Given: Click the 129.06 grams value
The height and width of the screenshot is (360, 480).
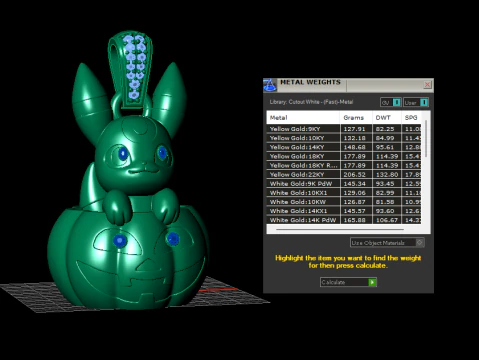Looking at the screenshot, I should 354,193.
